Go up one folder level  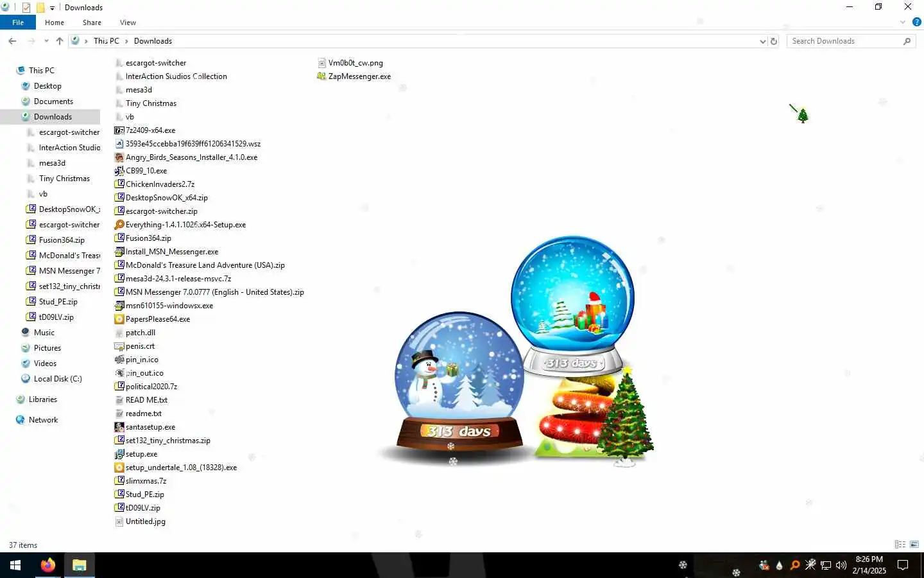coord(60,41)
